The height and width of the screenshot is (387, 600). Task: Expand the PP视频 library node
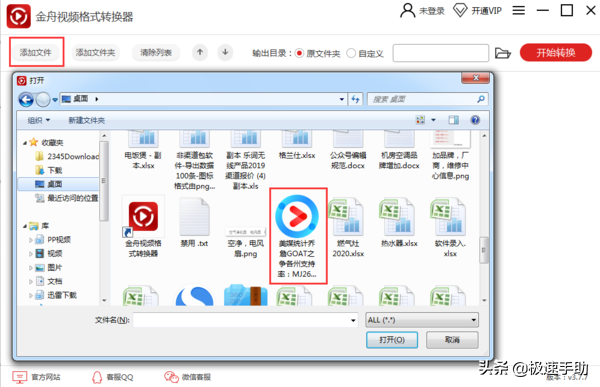[x=31, y=240]
